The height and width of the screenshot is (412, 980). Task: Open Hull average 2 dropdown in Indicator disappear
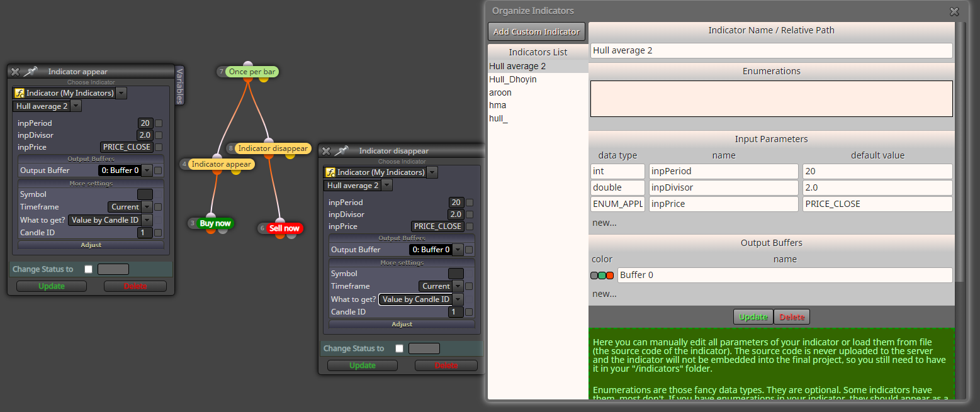387,186
